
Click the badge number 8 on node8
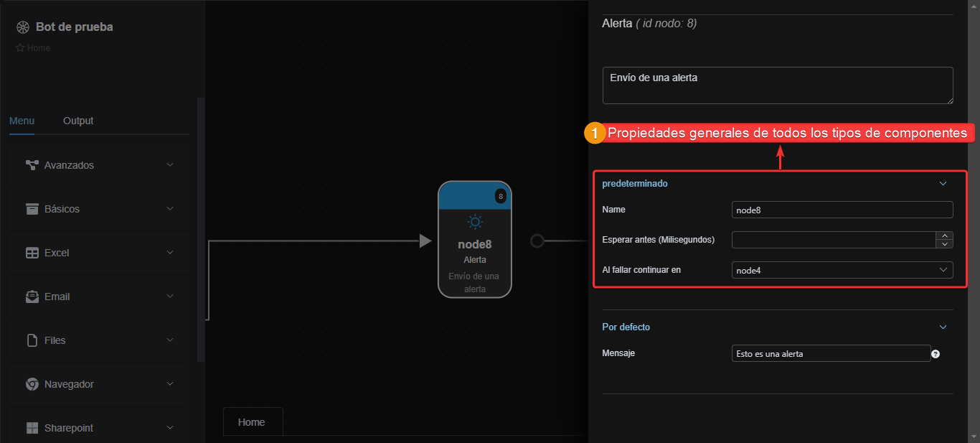501,196
